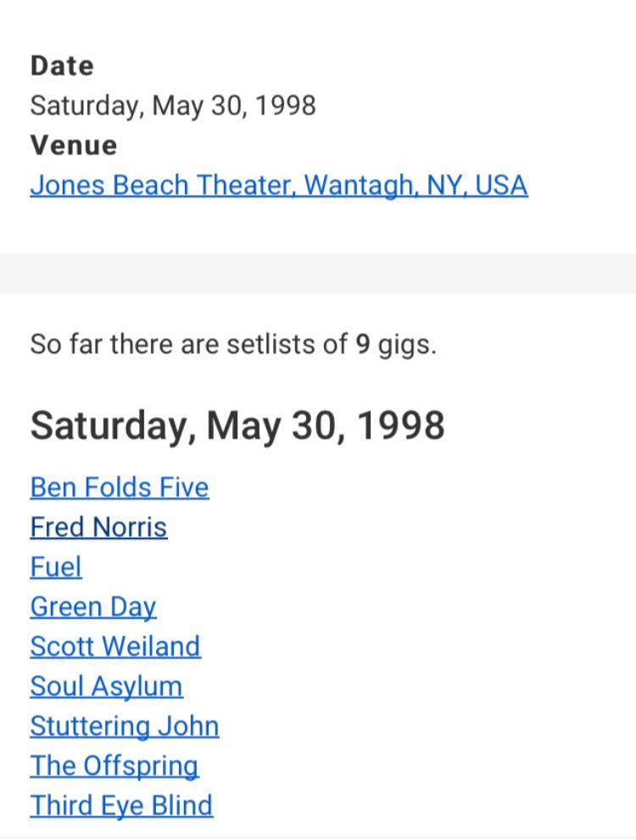Open Jones Beach Theater venue link

pos(278,185)
